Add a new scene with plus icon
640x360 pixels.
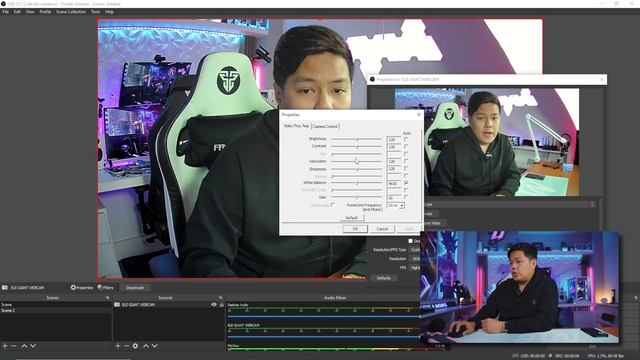tap(5, 346)
